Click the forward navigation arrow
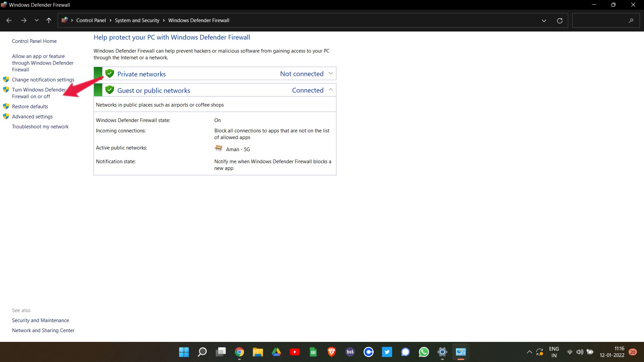The width and height of the screenshot is (644, 362). tap(23, 20)
